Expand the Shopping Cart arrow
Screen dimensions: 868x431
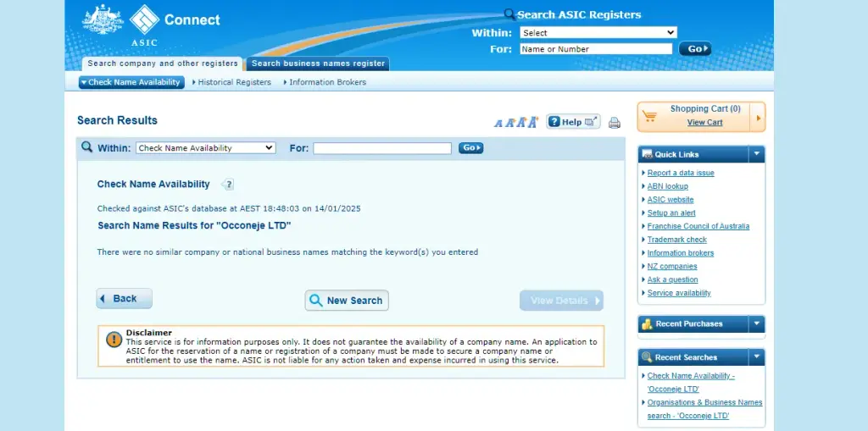pos(758,118)
